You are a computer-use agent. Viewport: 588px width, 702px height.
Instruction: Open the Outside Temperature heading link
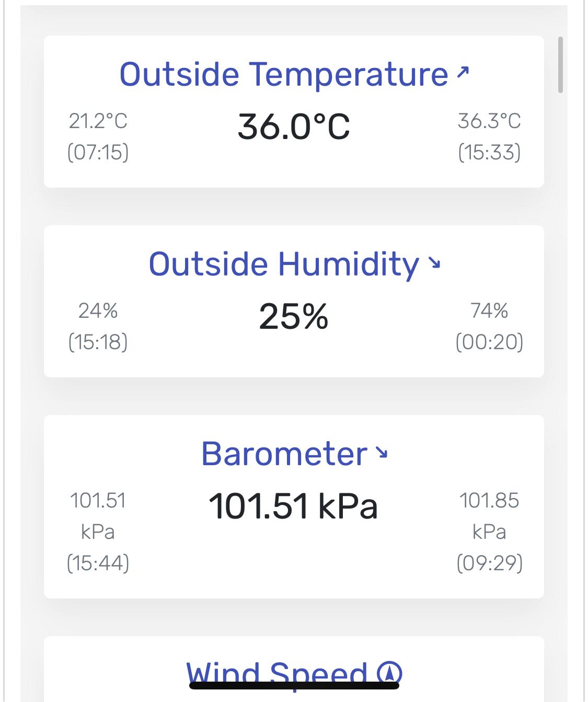[284, 74]
